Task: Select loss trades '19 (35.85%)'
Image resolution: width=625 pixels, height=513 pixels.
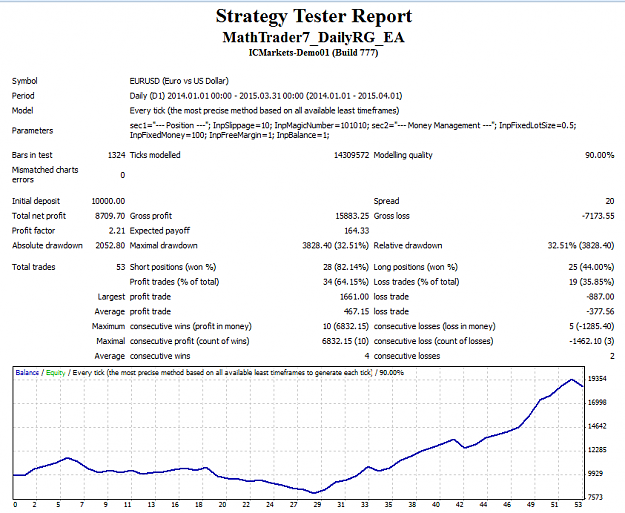Action: 592,281
